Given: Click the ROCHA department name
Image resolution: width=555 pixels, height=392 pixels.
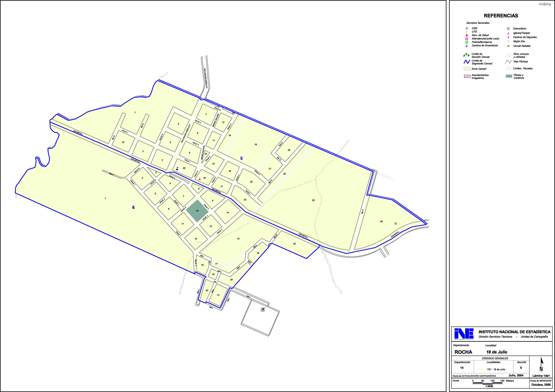Looking at the screenshot, I should pyautogui.click(x=463, y=352).
